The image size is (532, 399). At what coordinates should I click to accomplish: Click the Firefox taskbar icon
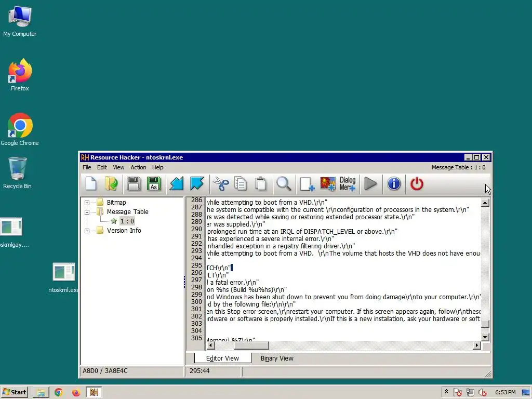(76, 393)
